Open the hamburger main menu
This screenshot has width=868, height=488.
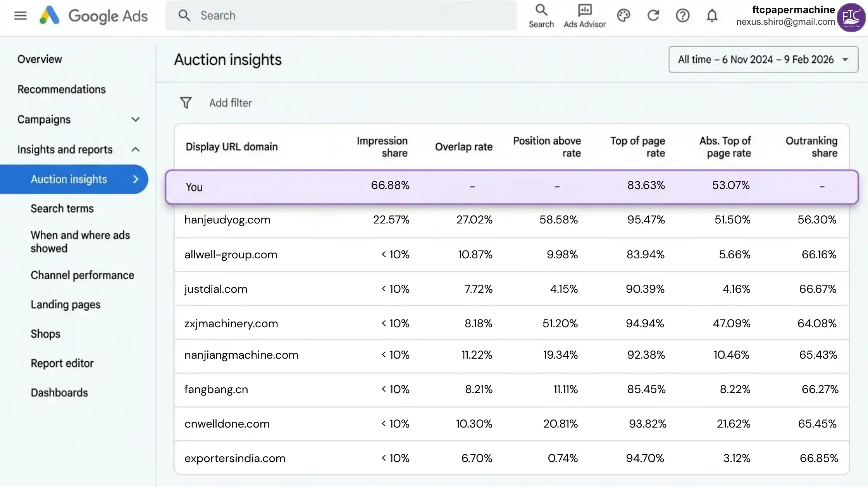click(20, 16)
